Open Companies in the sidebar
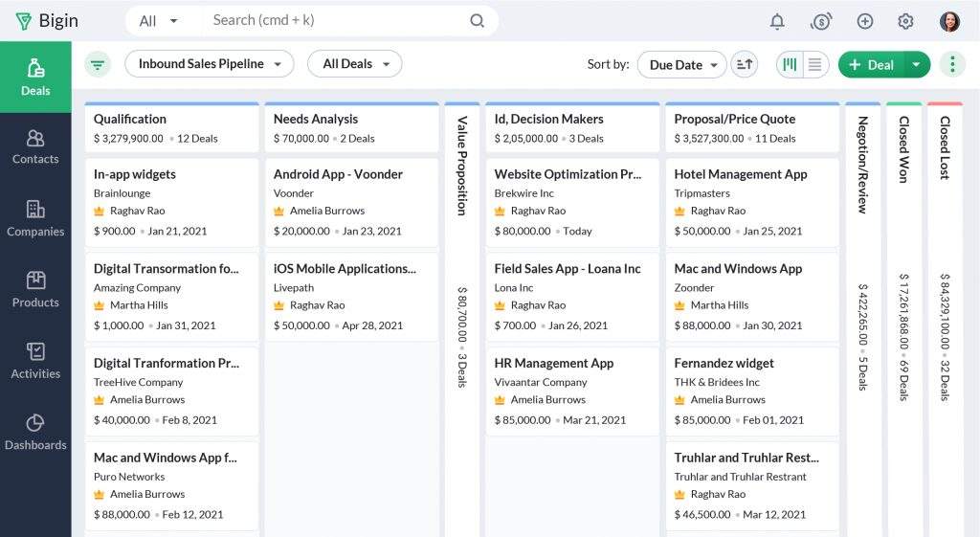This screenshot has width=980, height=537. [35, 219]
